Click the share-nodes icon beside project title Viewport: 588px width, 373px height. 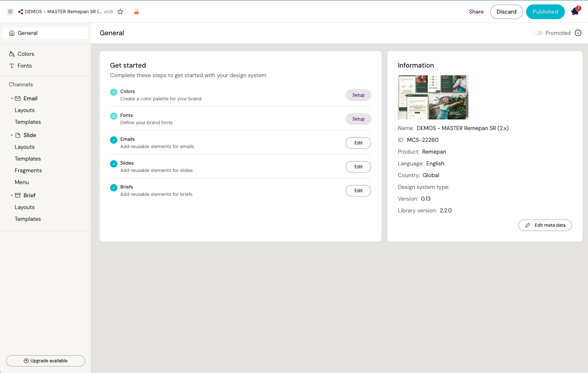21,12
